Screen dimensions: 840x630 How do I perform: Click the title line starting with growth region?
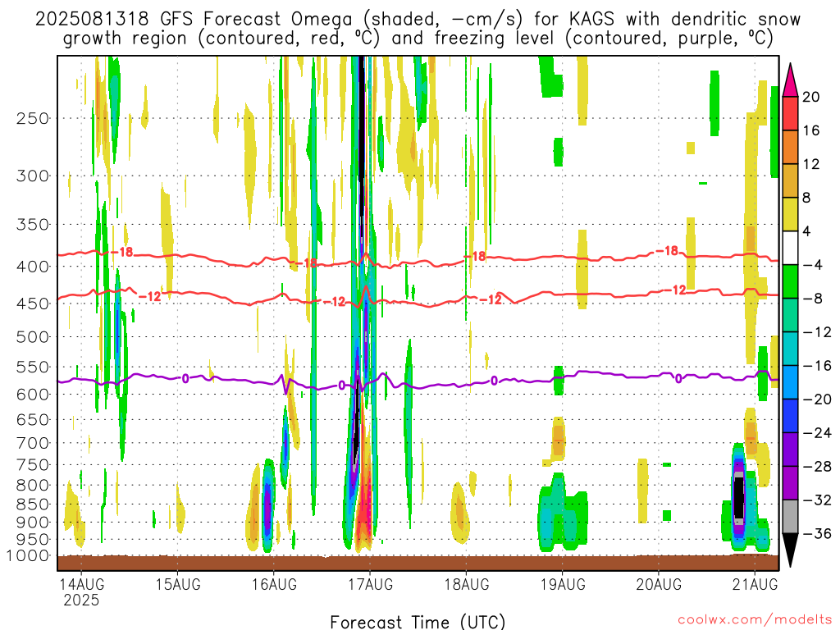(418, 39)
